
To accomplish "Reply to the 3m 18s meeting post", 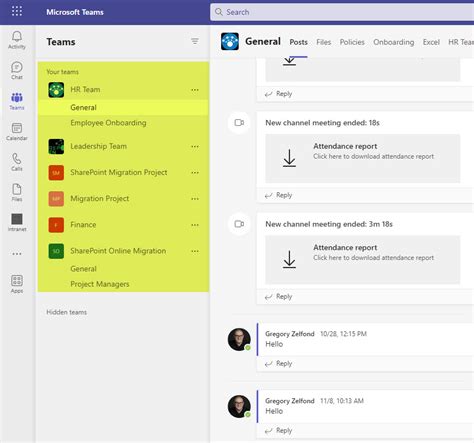I will coord(279,296).
